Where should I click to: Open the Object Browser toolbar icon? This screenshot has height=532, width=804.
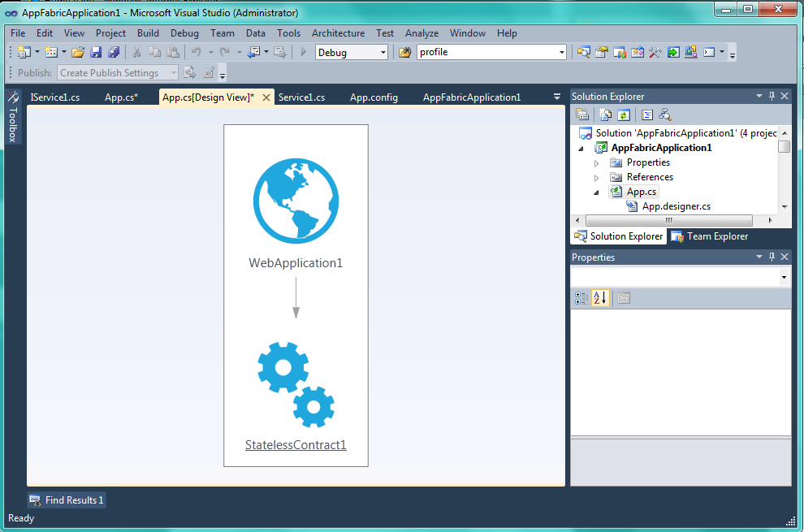(638, 52)
